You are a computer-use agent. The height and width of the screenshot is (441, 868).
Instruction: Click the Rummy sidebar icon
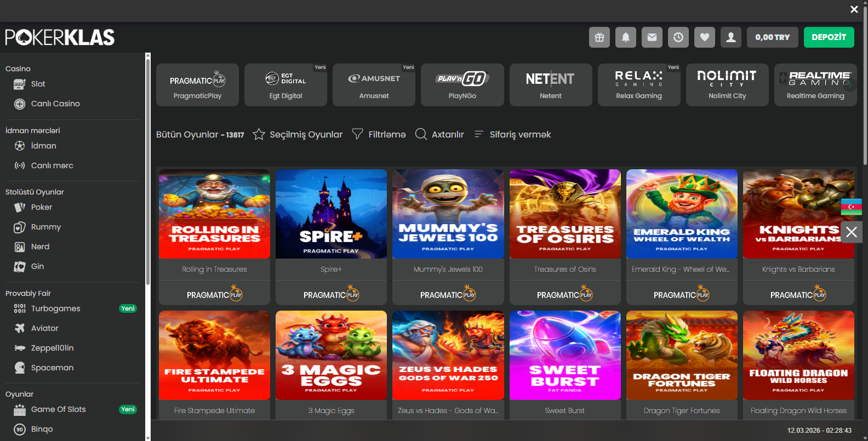pyautogui.click(x=20, y=227)
